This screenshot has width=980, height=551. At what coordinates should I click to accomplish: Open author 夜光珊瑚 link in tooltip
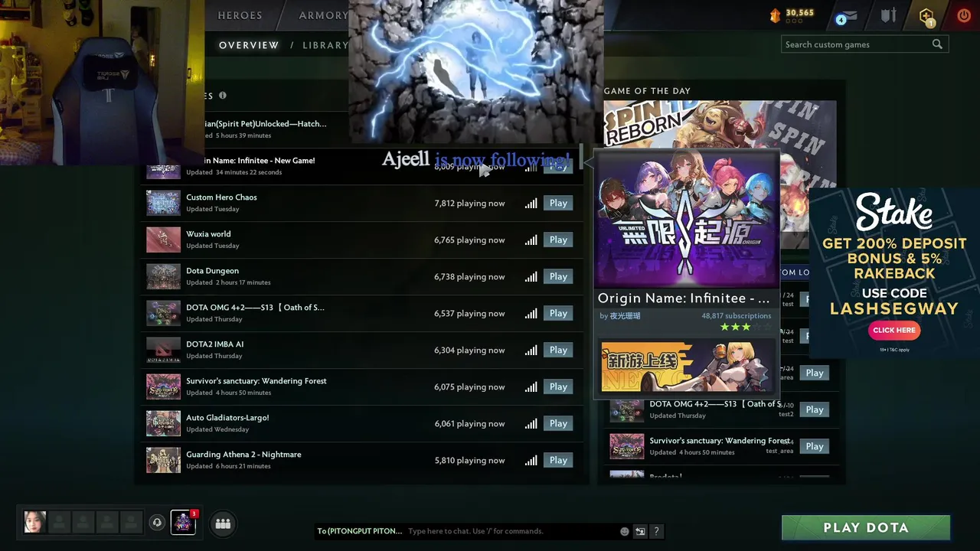coord(625,316)
